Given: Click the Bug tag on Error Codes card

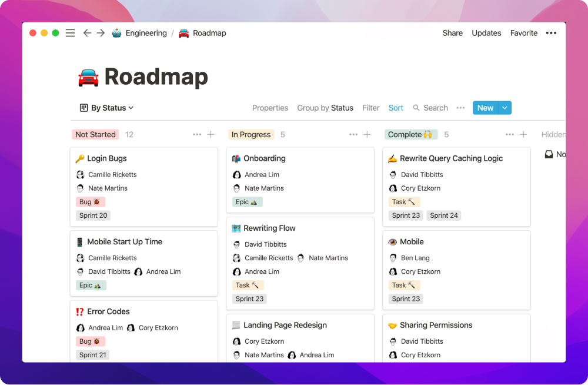Looking at the screenshot, I should coord(90,342).
